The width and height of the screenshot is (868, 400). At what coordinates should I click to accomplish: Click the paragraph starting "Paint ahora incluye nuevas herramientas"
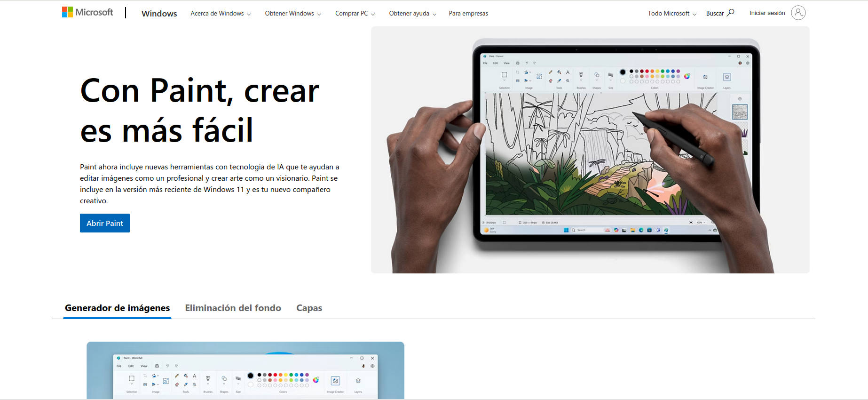210,184
